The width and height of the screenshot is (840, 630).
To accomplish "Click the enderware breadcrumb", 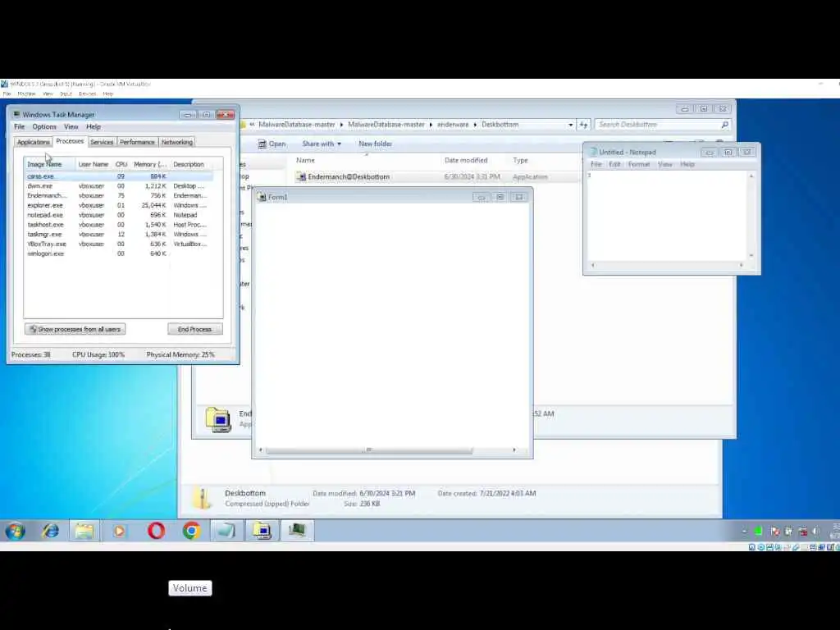I will pyautogui.click(x=453, y=125).
